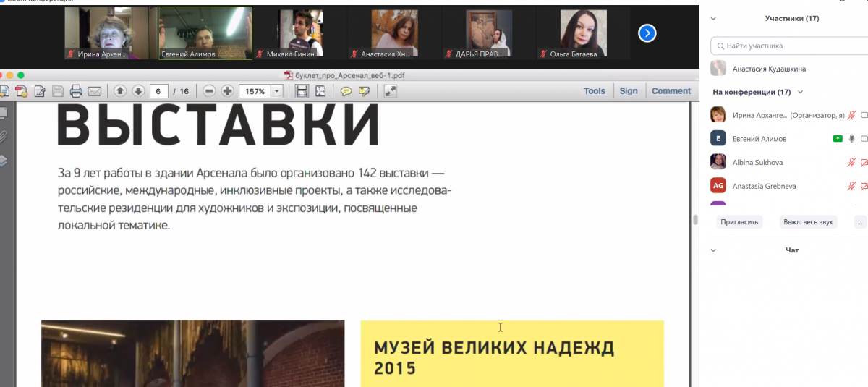868x387 pixels.
Task: Open the Sign pane
Action: point(629,91)
